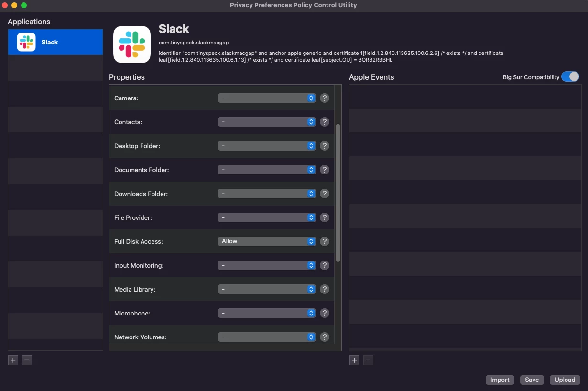Click the Media Library label
Screen dimensions: 588x391
point(135,289)
